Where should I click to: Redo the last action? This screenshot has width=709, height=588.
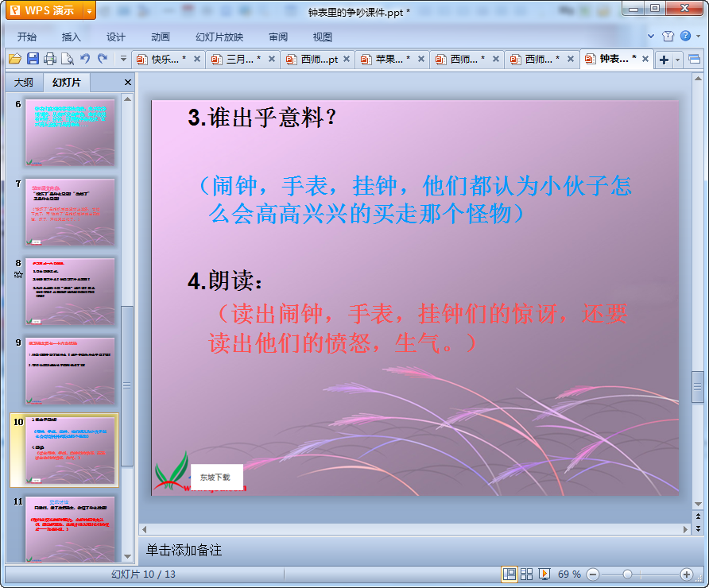coord(103,59)
